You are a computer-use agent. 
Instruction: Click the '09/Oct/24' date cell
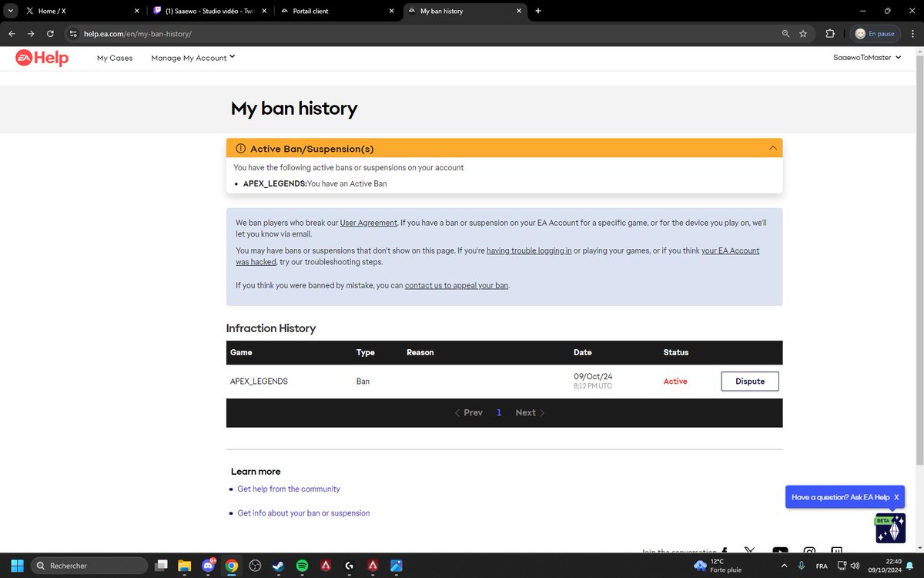click(593, 377)
